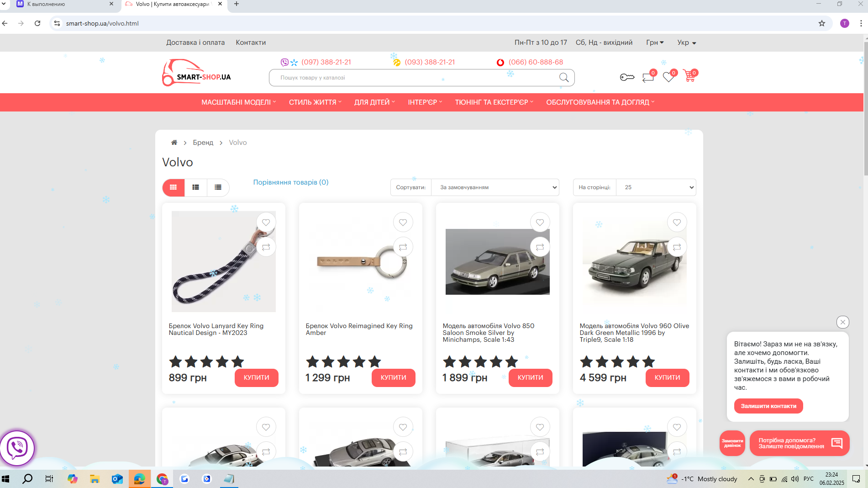
Task: Buy the Volvo Lanyard Key Ring for 899 грн
Action: click(x=257, y=378)
